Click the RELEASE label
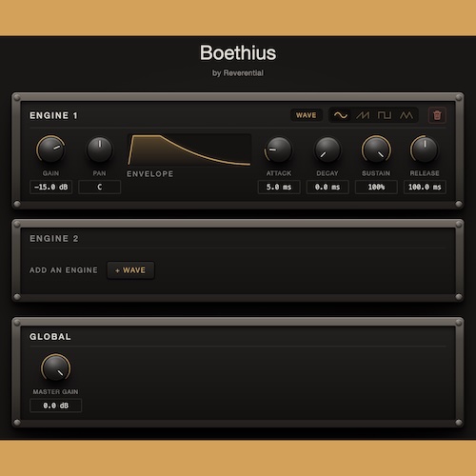This screenshot has height=476, width=476. [x=425, y=173]
